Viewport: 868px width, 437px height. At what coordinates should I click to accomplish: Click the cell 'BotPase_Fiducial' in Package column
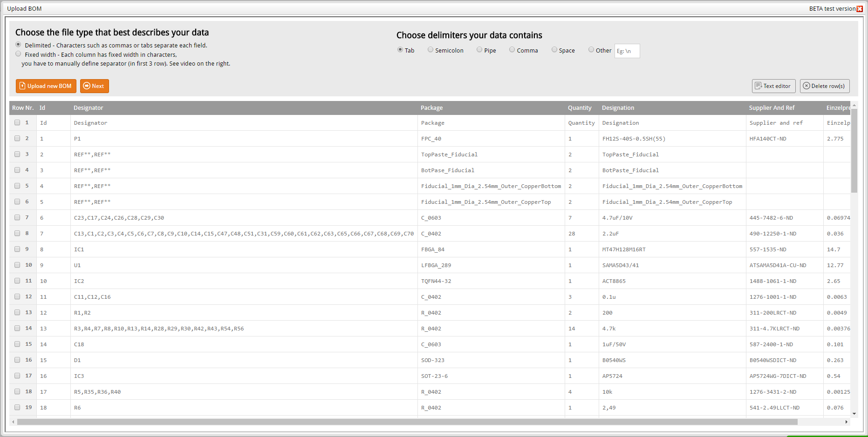491,170
